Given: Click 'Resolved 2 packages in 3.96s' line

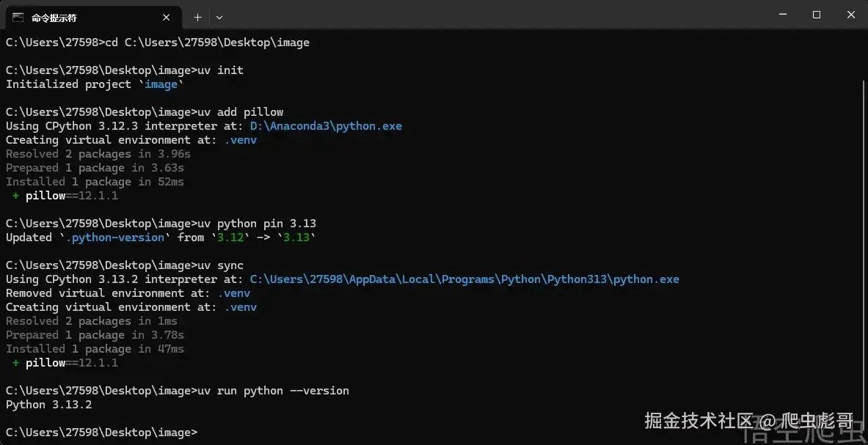Looking at the screenshot, I should tap(98, 154).
